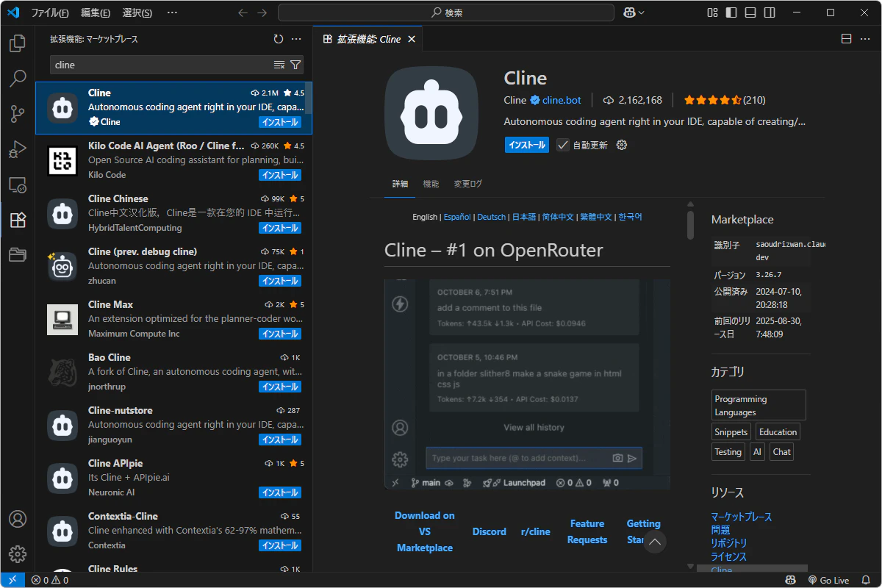Switch README language to Español
Image resolution: width=882 pixels, height=588 pixels.
[x=456, y=217]
